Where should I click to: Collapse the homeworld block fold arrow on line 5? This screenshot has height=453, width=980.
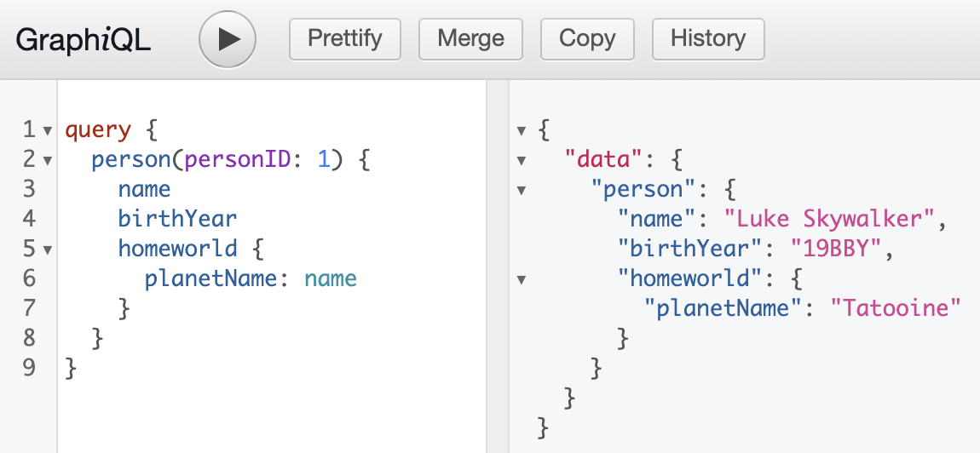point(48,250)
